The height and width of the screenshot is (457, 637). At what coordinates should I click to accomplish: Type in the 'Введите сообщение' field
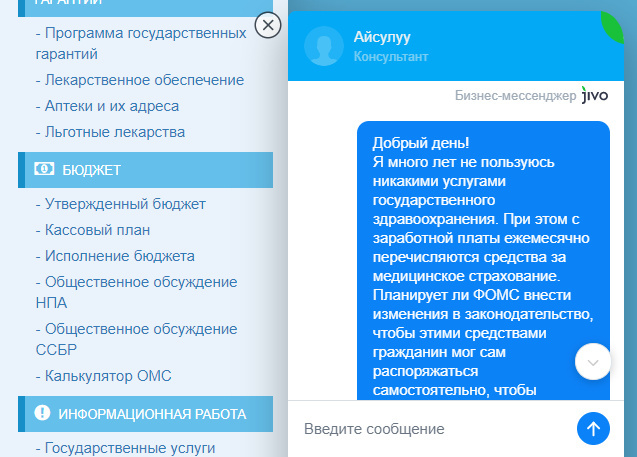[430, 429]
